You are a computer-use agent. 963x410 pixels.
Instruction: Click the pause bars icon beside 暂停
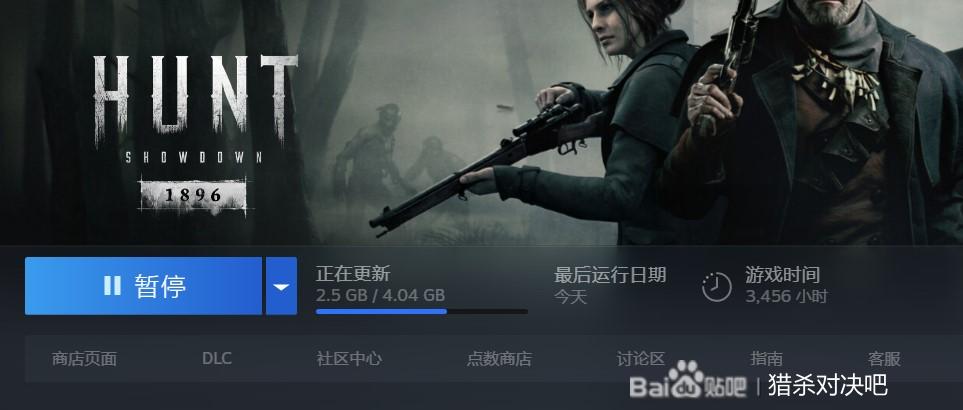point(112,285)
